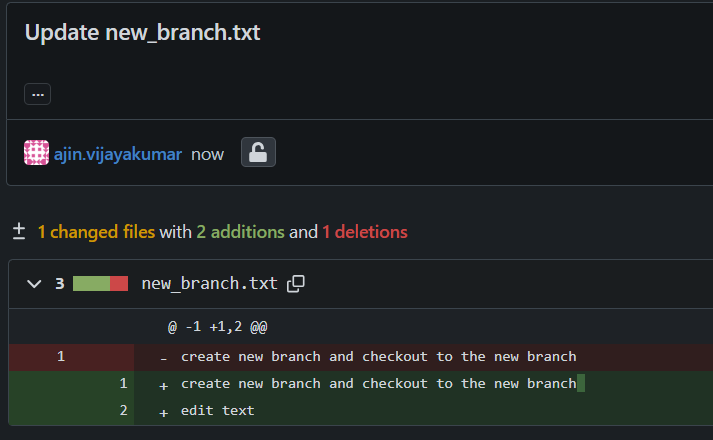Image resolution: width=713 pixels, height=440 pixels.
Task: Click the '@ -1 +1,2 @@' hunk header
Action: point(217,327)
